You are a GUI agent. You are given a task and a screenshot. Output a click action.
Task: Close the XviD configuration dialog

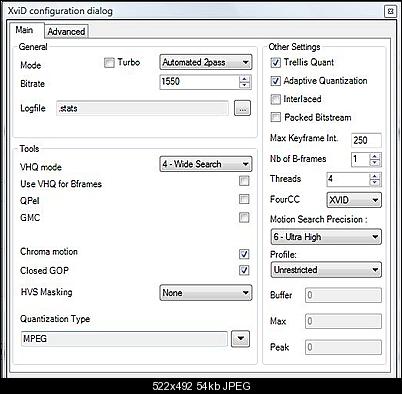tap(391, 11)
